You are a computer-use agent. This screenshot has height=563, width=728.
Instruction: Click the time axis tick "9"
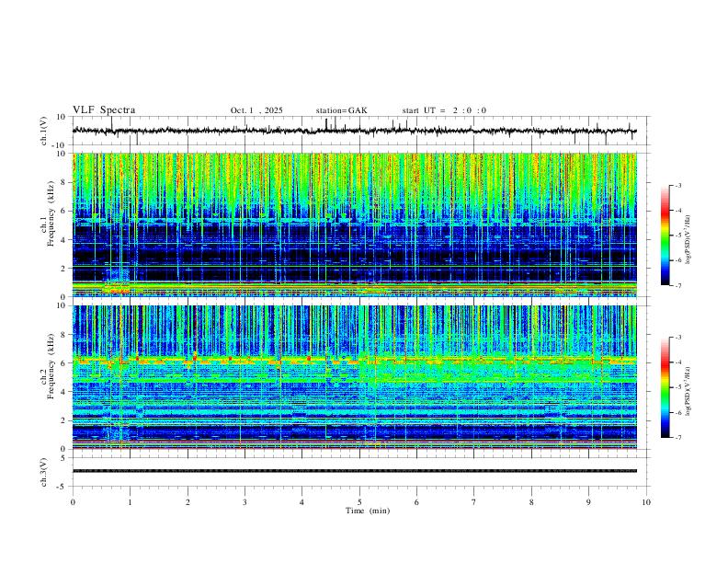(x=588, y=502)
